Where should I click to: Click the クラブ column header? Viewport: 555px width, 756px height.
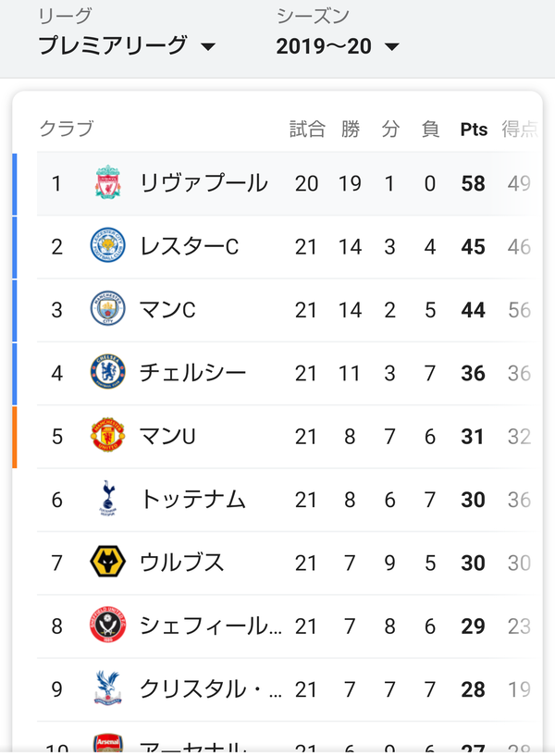(66, 130)
